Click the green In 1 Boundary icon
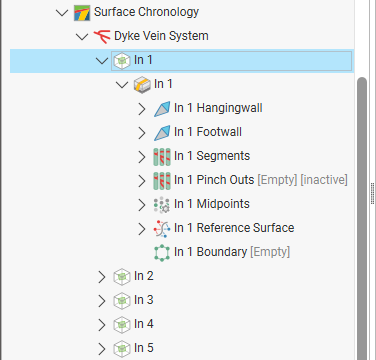Screen dimensions: 376x360 [162, 253]
